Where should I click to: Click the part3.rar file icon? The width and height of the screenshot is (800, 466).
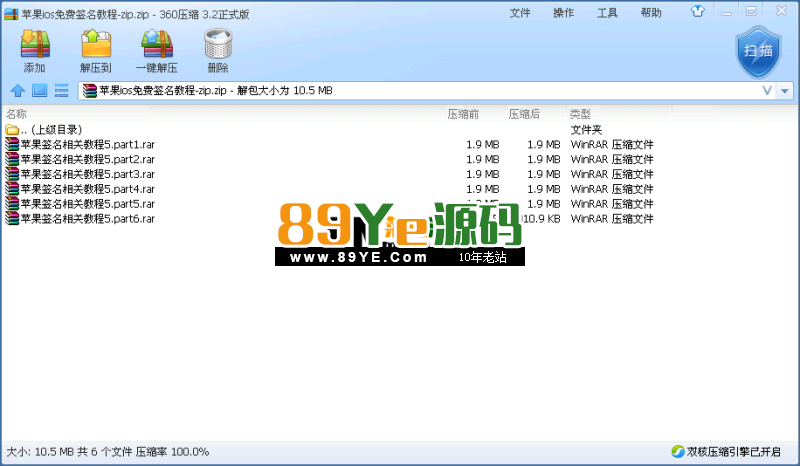pos(12,174)
